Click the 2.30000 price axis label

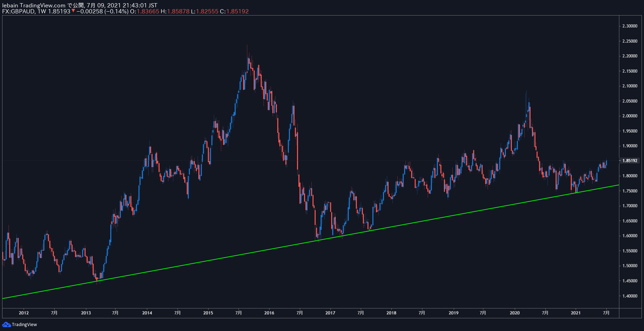click(x=630, y=26)
